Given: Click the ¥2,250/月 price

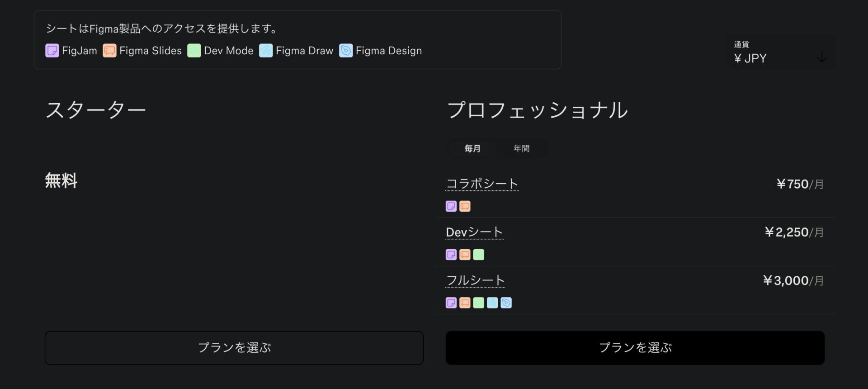Looking at the screenshot, I should click(794, 232).
